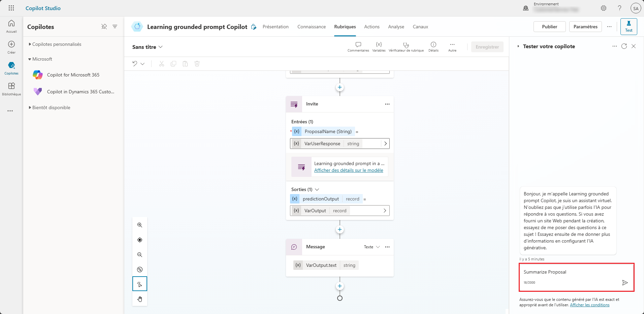Show topic Détails
The height and width of the screenshot is (314, 644).
tap(433, 46)
